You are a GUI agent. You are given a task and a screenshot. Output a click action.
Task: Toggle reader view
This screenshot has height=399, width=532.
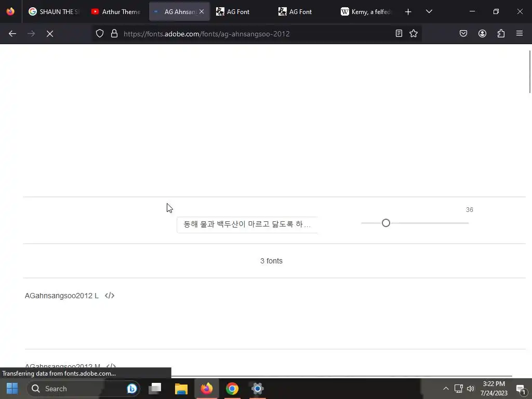pos(399,33)
